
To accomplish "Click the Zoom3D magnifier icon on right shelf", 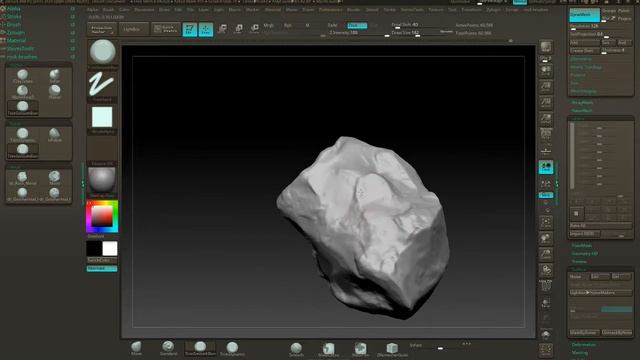I will point(546,255).
